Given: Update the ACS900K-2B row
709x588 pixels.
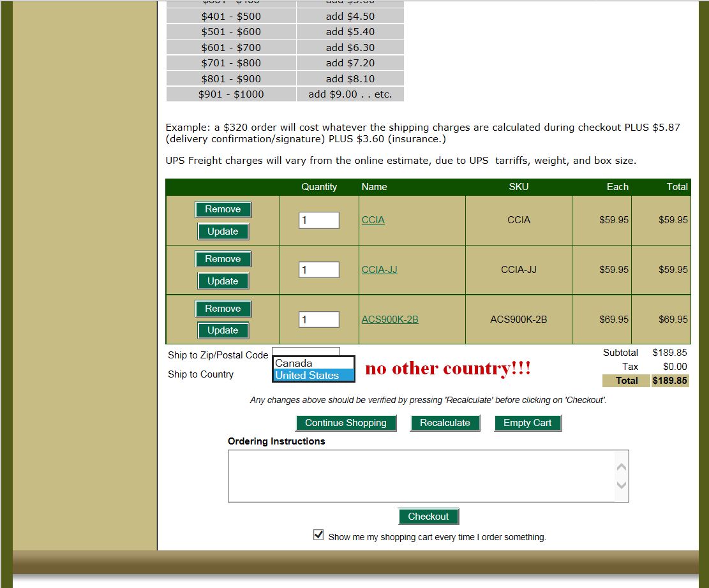Looking at the screenshot, I should (x=223, y=330).
